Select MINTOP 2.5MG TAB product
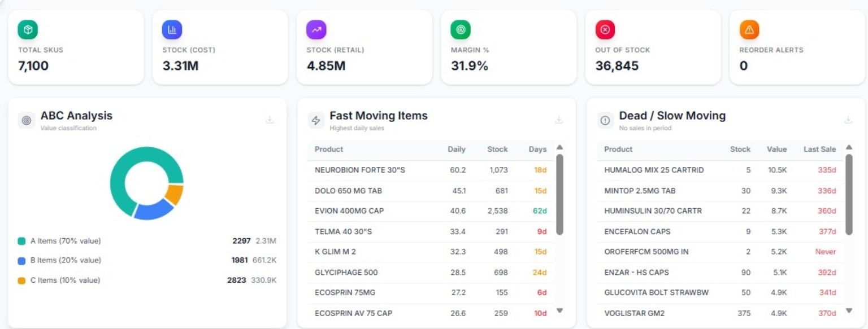 pyautogui.click(x=640, y=191)
